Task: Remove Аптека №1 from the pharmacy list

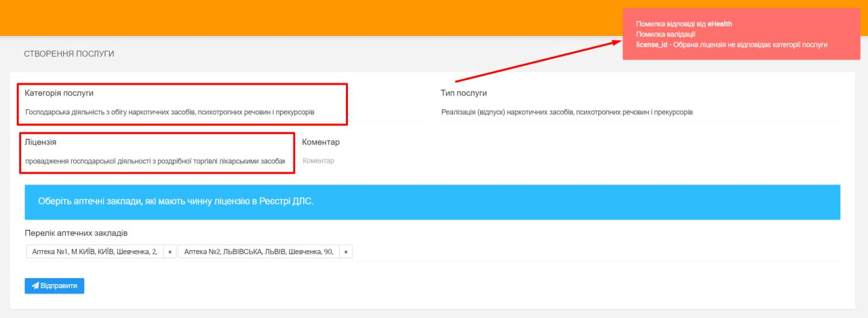Action: click(x=170, y=252)
